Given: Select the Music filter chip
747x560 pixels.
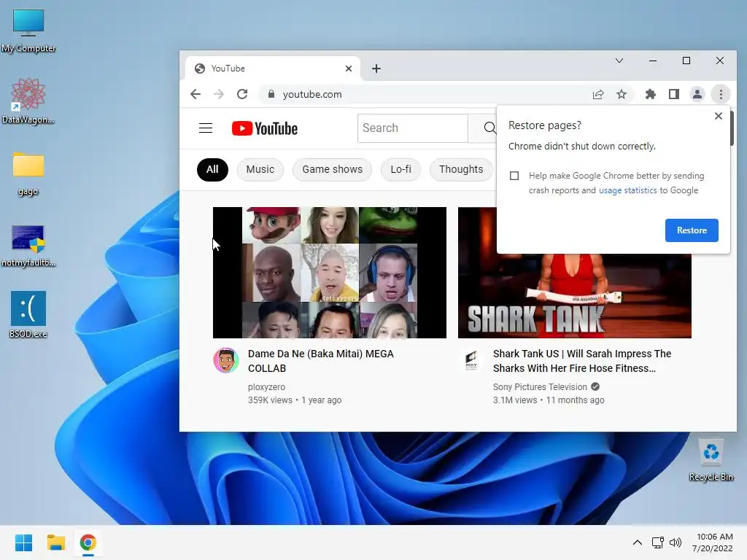Looking at the screenshot, I should point(260,169).
